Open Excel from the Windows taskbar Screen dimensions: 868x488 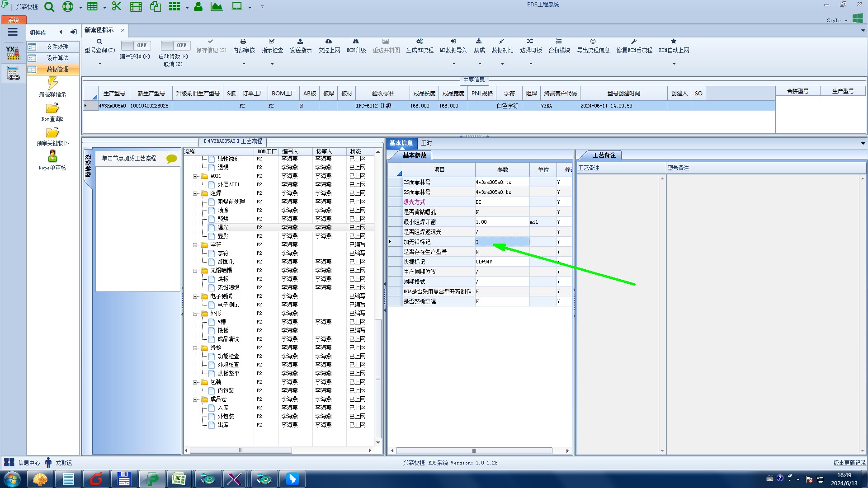tap(179, 479)
